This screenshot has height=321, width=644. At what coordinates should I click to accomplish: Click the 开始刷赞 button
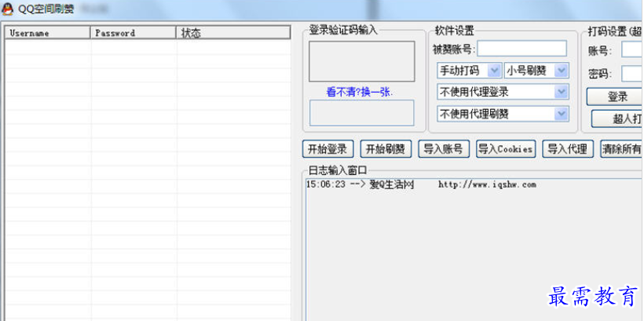[386, 149]
